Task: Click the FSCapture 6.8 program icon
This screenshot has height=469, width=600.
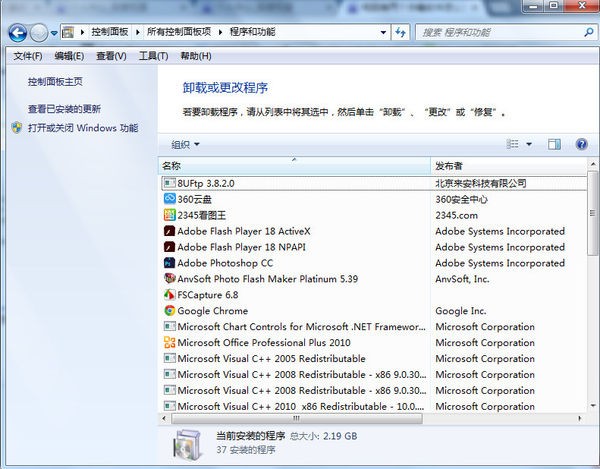Action: (x=169, y=295)
